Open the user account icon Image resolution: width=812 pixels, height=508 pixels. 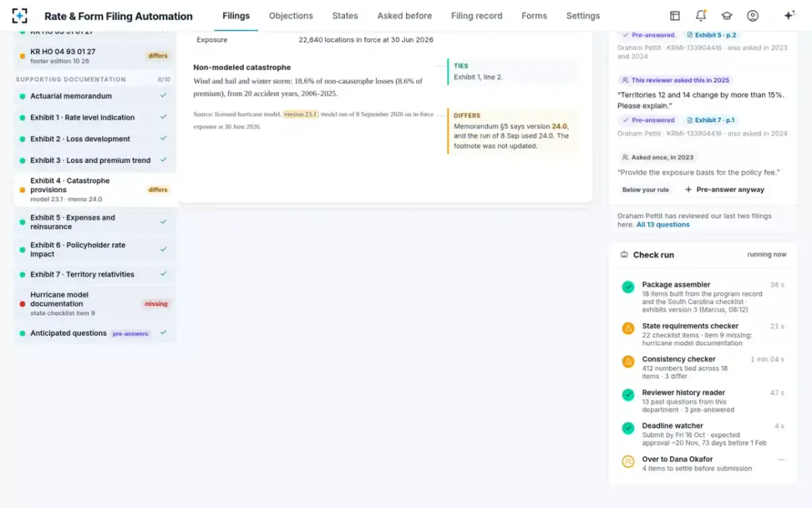752,16
